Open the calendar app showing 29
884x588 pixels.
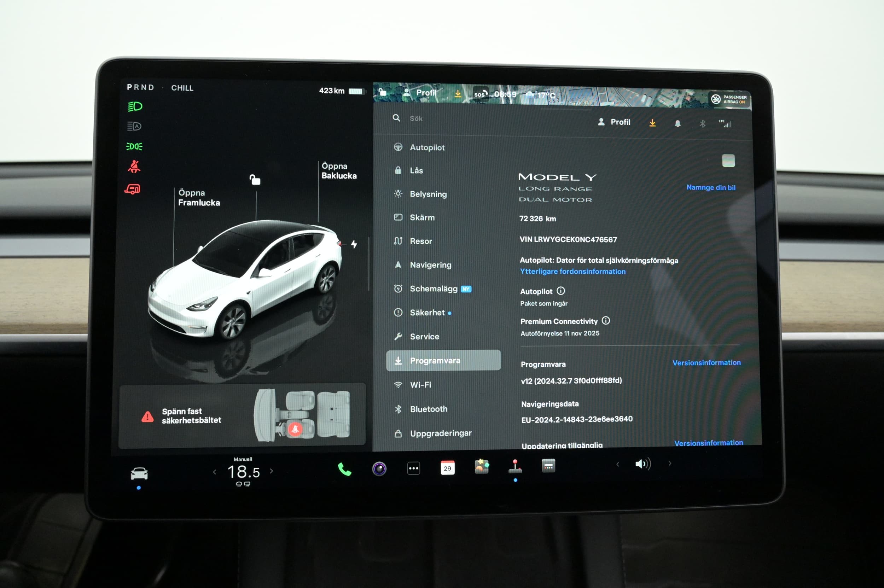pyautogui.click(x=447, y=468)
